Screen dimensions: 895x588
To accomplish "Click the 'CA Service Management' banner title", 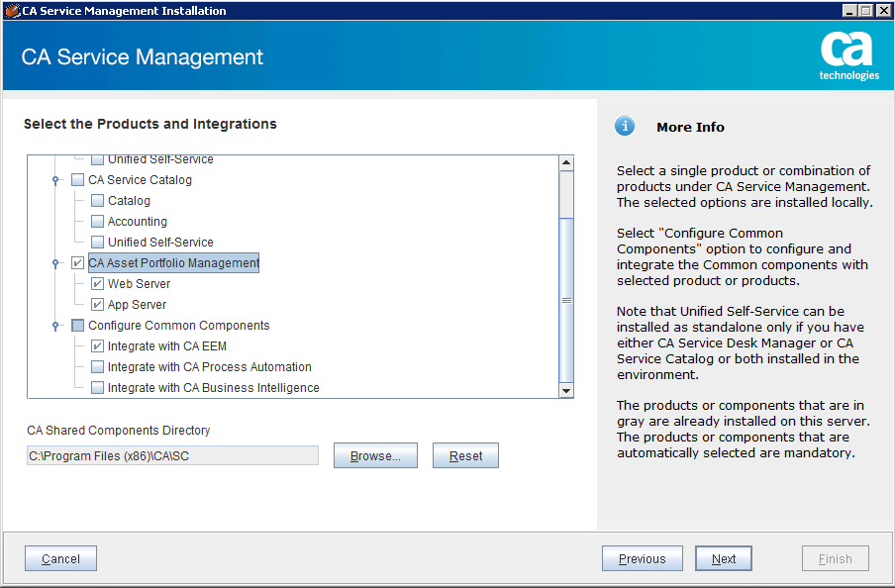I will tap(143, 57).
